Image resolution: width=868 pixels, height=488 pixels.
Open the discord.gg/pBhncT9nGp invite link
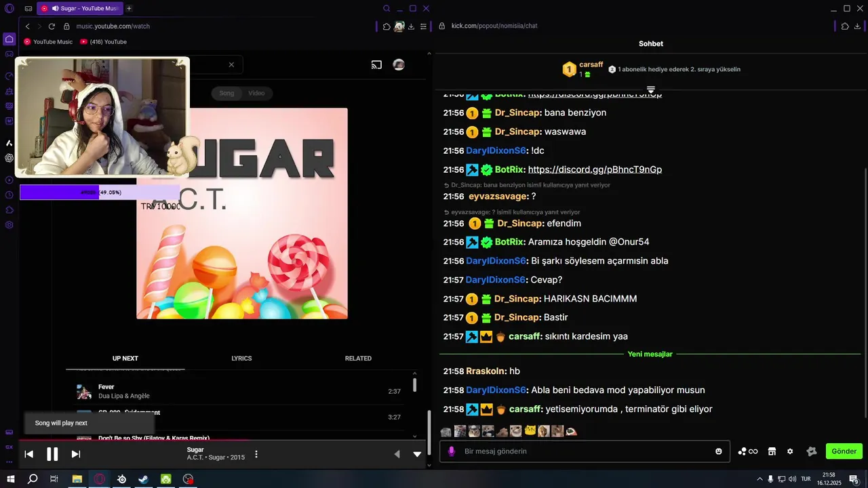pyautogui.click(x=595, y=169)
